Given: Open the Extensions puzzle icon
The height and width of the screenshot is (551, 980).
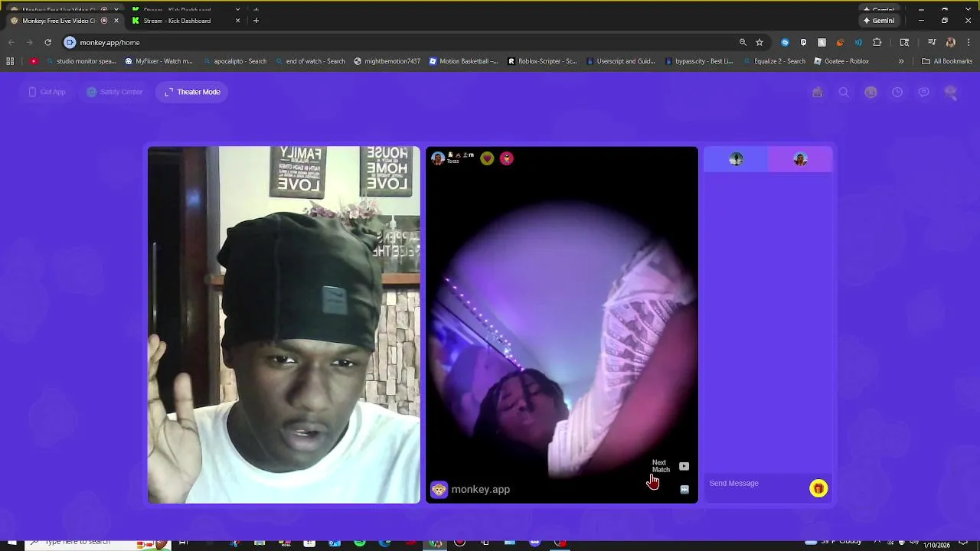Looking at the screenshot, I should pyautogui.click(x=877, y=43).
